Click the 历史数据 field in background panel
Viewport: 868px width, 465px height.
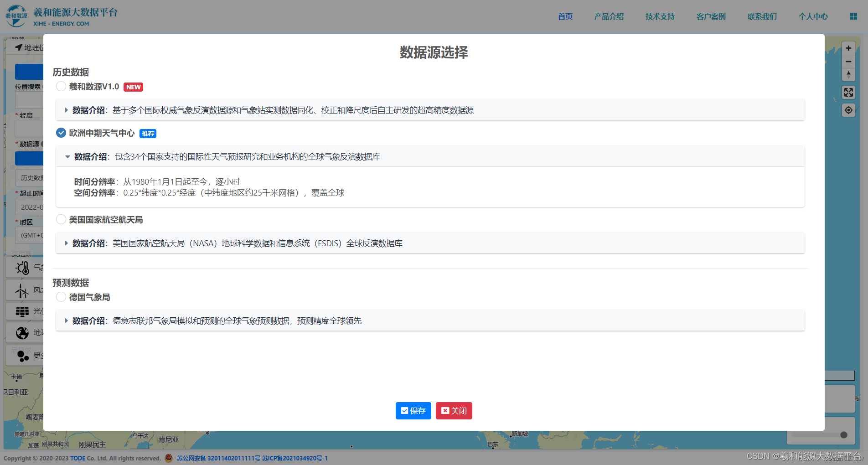point(30,178)
